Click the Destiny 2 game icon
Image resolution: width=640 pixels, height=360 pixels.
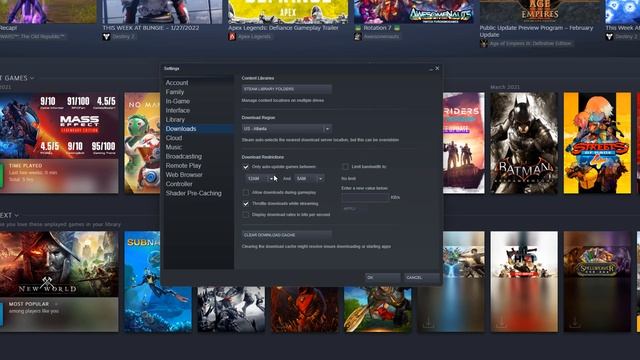(x=106, y=36)
